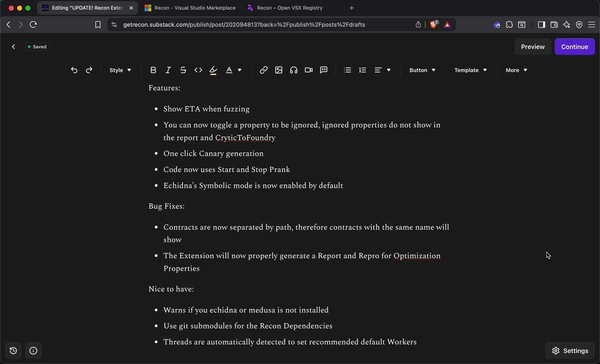600x364 pixels.
Task: Open the Brave Rewards triangle icon
Action: click(447, 24)
